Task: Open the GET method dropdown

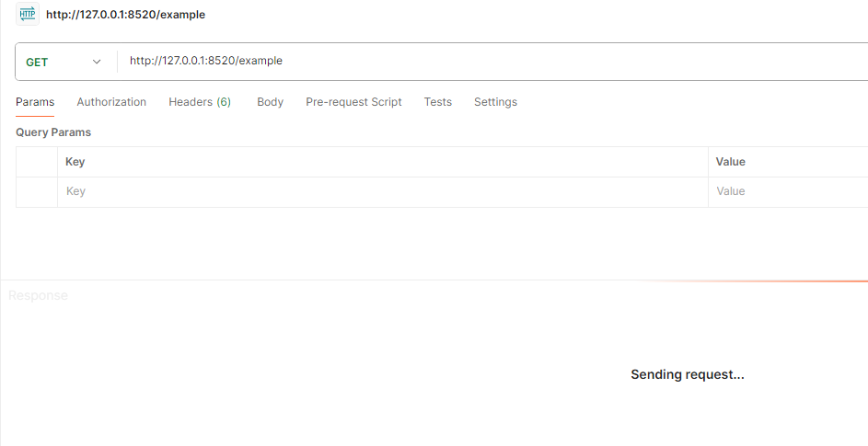Action: click(x=64, y=62)
